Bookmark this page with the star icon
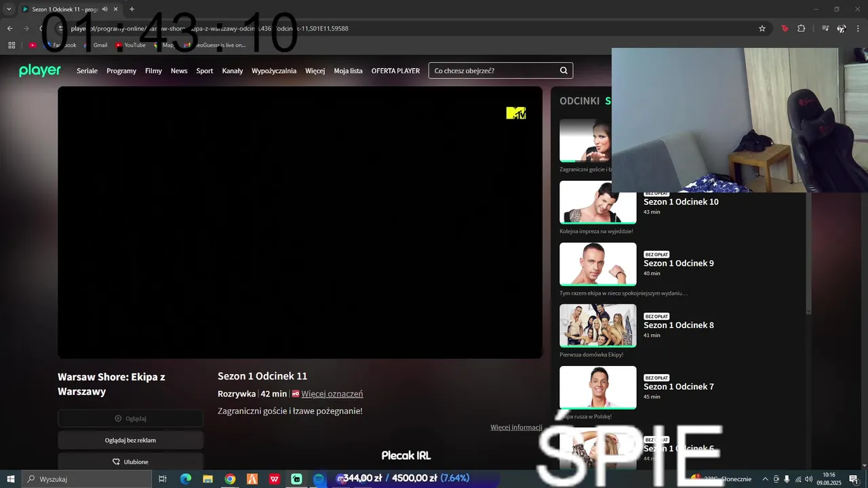 pos(762,28)
